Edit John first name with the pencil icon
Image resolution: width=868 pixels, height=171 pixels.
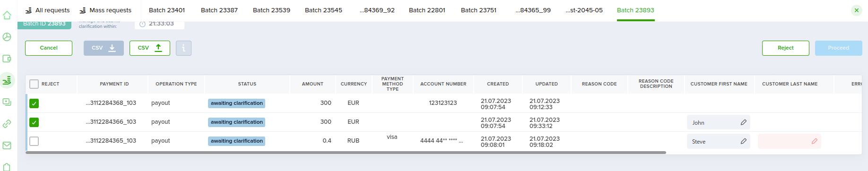coord(744,122)
